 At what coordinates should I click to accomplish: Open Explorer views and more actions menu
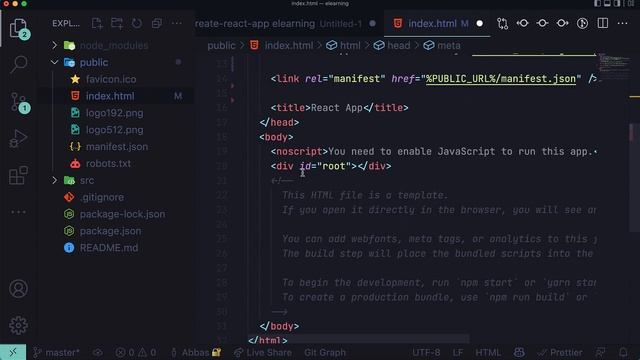(177, 24)
